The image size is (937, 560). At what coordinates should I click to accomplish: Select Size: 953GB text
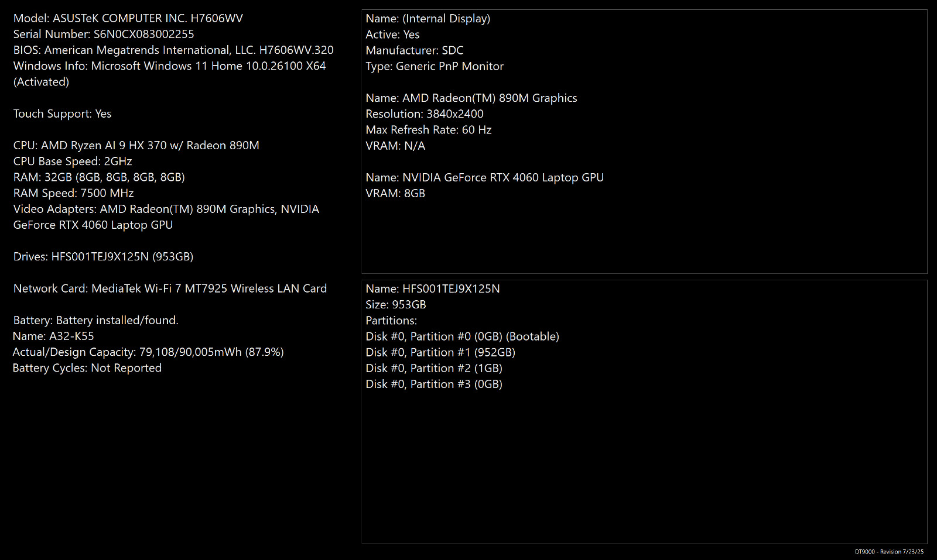click(x=396, y=304)
